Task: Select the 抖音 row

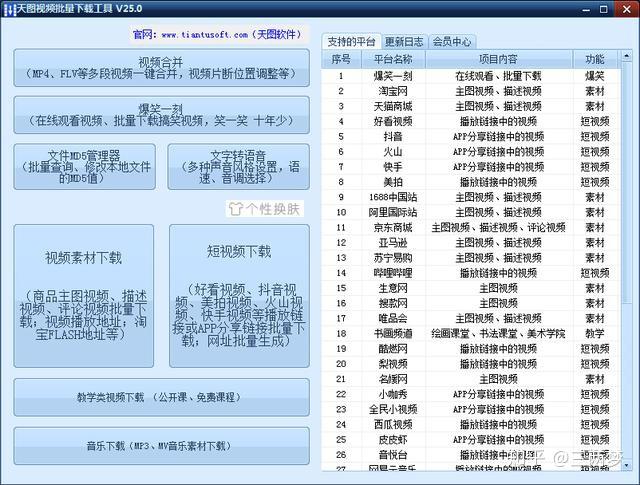Action: coord(471,136)
